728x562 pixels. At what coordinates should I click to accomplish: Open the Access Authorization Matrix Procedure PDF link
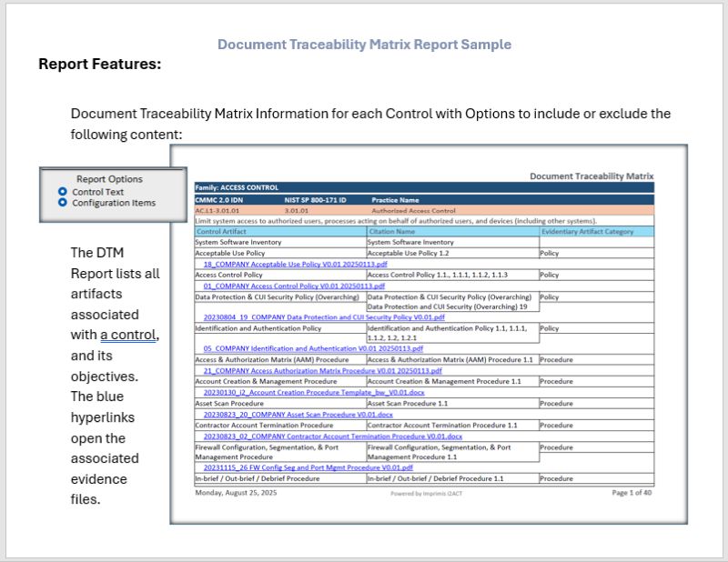coord(323,371)
